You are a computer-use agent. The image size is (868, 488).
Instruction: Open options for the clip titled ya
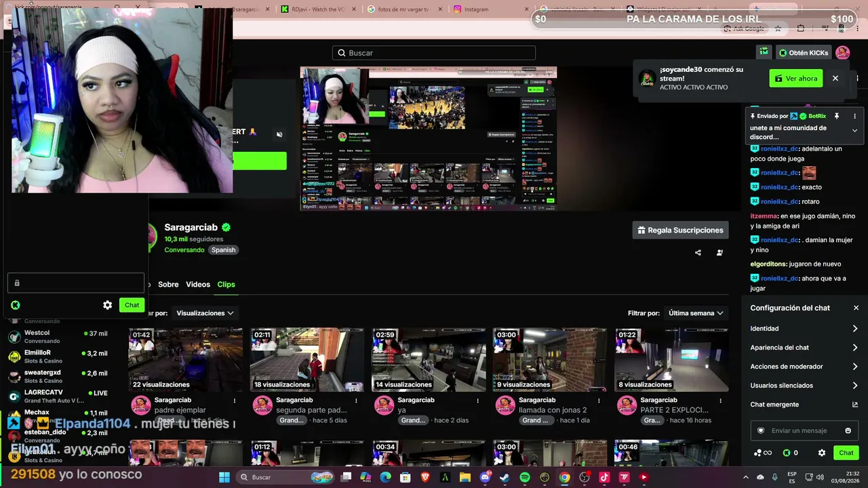click(x=477, y=401)
